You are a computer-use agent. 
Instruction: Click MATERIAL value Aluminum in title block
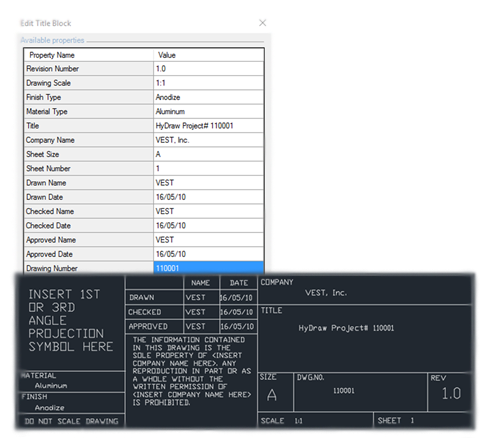pos(51,386)
